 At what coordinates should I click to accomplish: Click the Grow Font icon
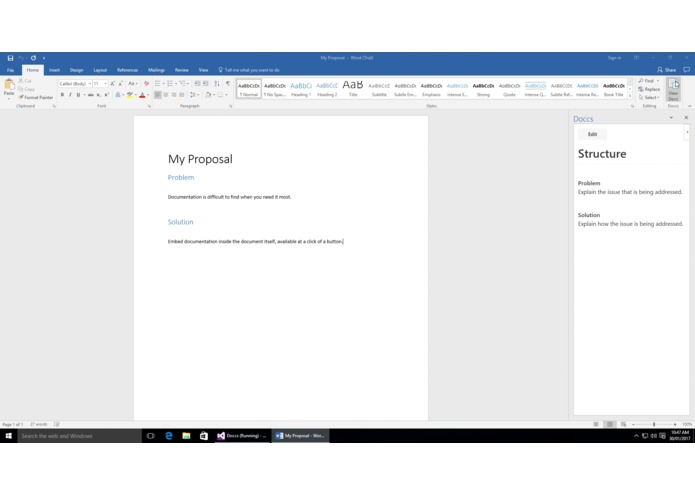click(112, 83)
